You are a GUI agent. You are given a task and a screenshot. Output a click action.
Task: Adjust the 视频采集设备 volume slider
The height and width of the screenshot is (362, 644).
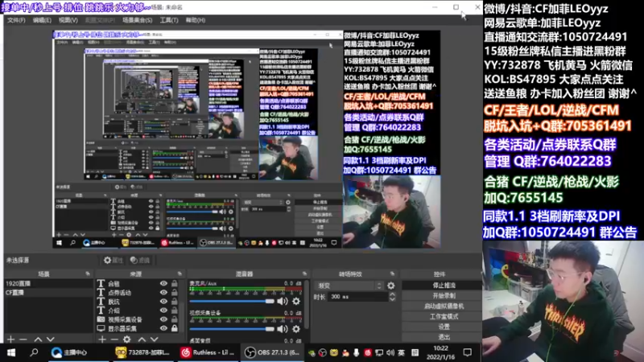point(232,329)
